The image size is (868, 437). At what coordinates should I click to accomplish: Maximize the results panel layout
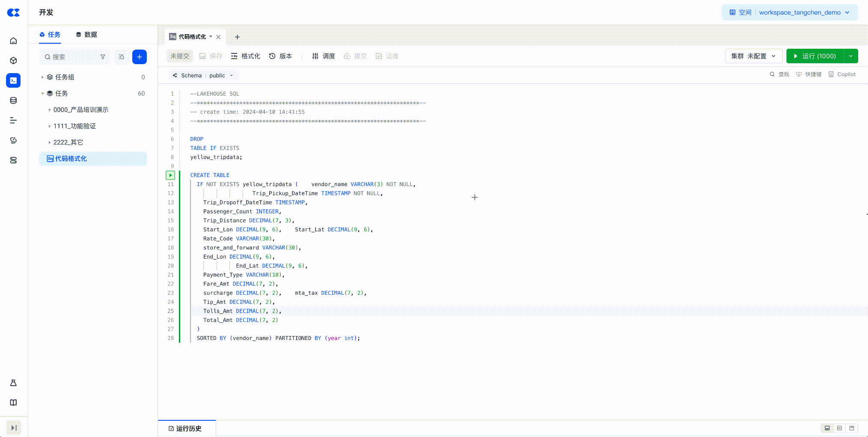click(x=852, y=428)
